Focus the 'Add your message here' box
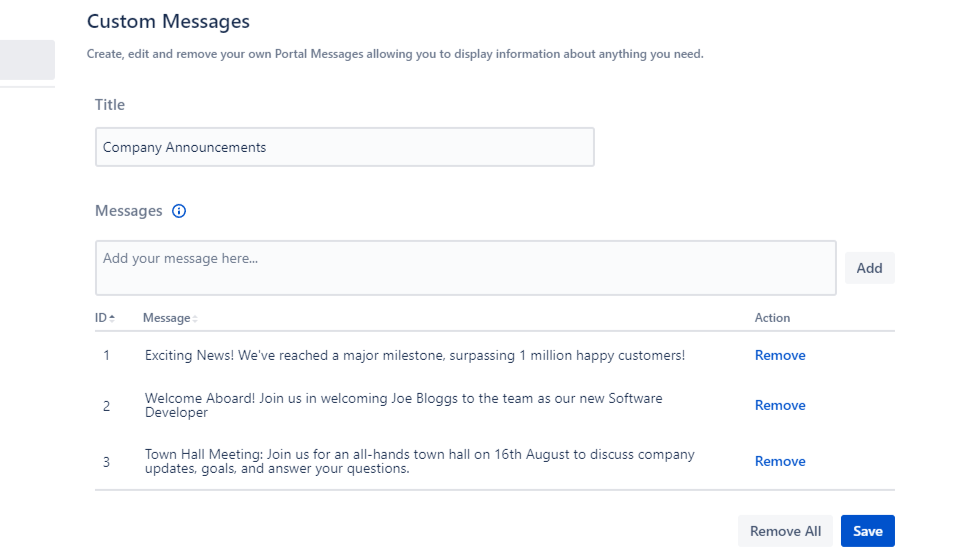 pos(465,267)
